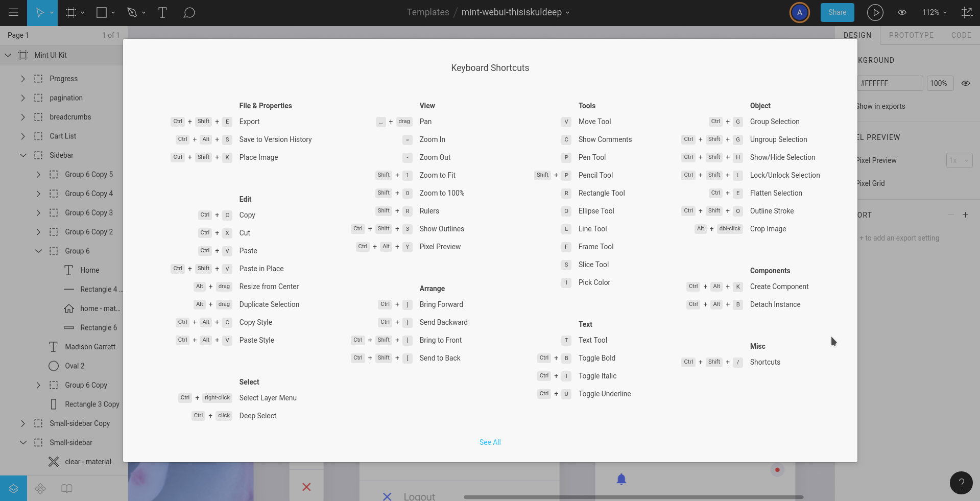Expand Small-sidebar Copy group
This screenshot has height=501, width=980.
click(23, 423)
